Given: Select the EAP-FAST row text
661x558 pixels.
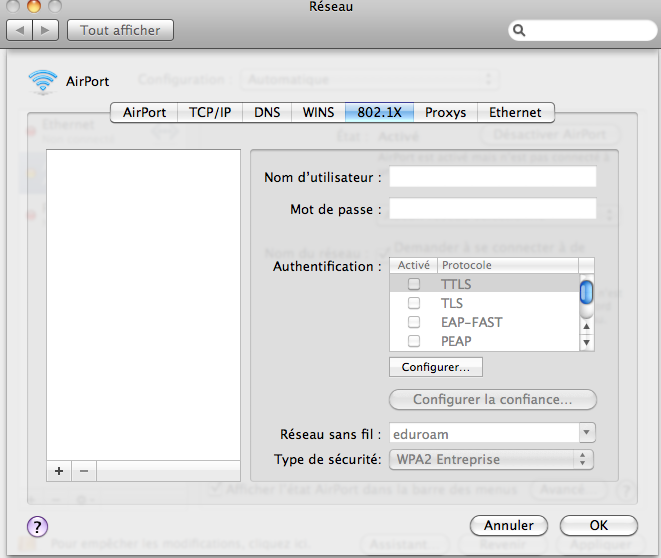Looking at the screenshot, I should coord(472,322).
